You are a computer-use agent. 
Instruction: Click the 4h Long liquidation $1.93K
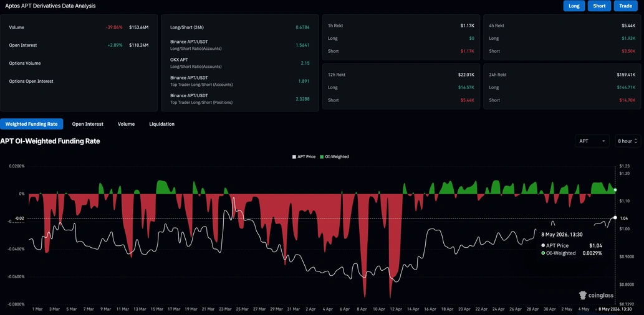tap(628, 38)
